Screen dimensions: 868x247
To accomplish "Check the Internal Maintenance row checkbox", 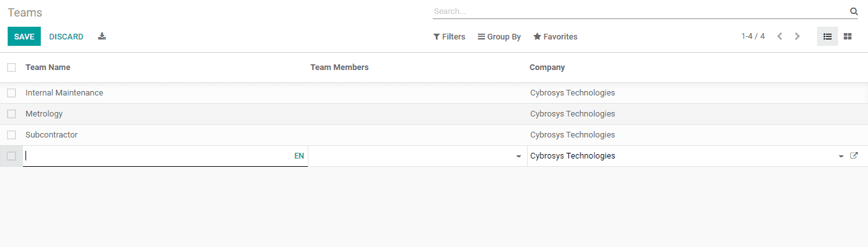I will point(11,93).
